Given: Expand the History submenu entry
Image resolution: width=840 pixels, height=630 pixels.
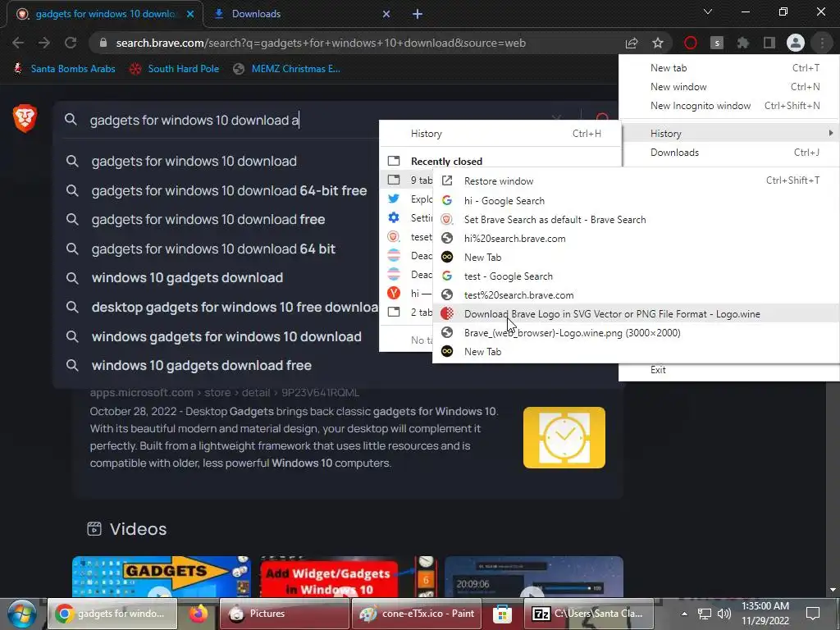Looking at the screenshot, I should coord(729,134).
